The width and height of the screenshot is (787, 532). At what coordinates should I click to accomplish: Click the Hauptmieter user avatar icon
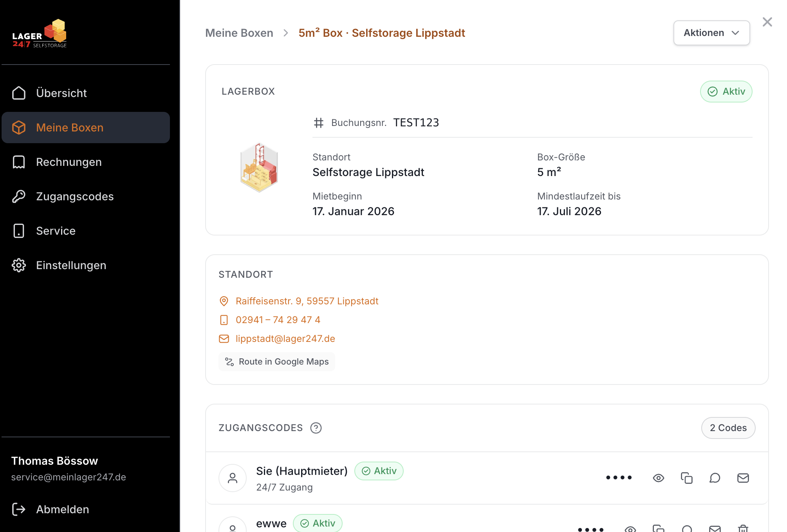233,478
